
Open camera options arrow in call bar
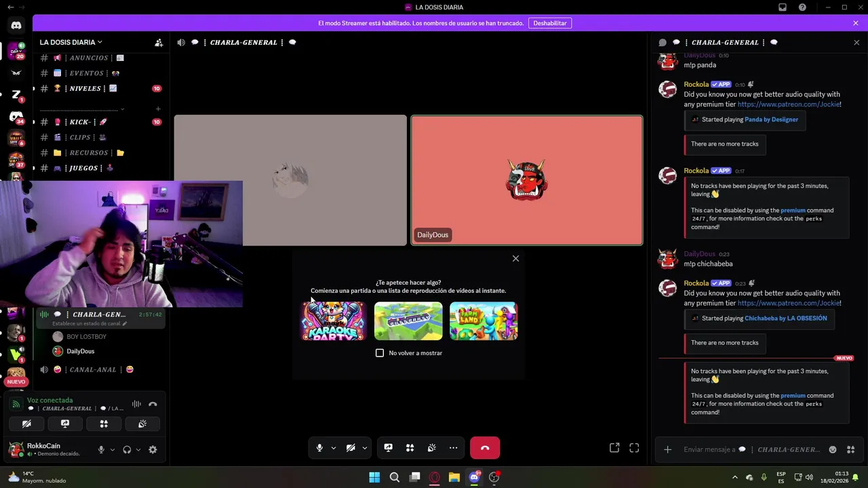point(365,448)
